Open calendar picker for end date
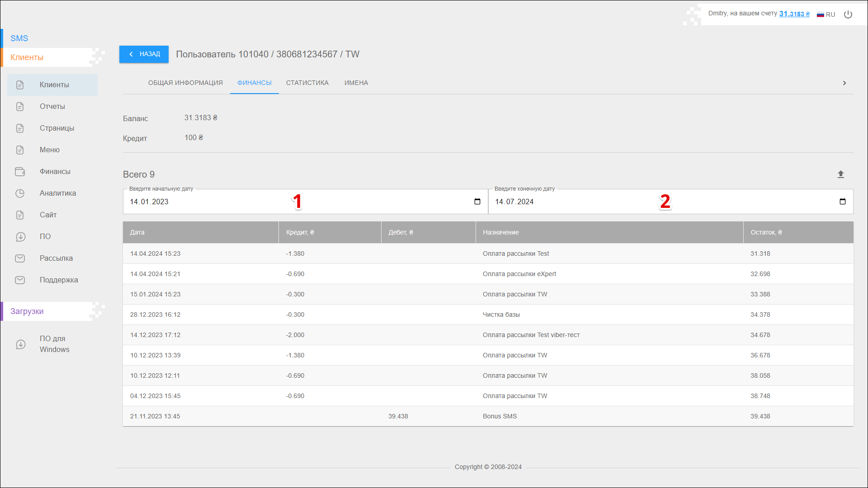Viewport: 868px width, 488px height. [842, 202]
